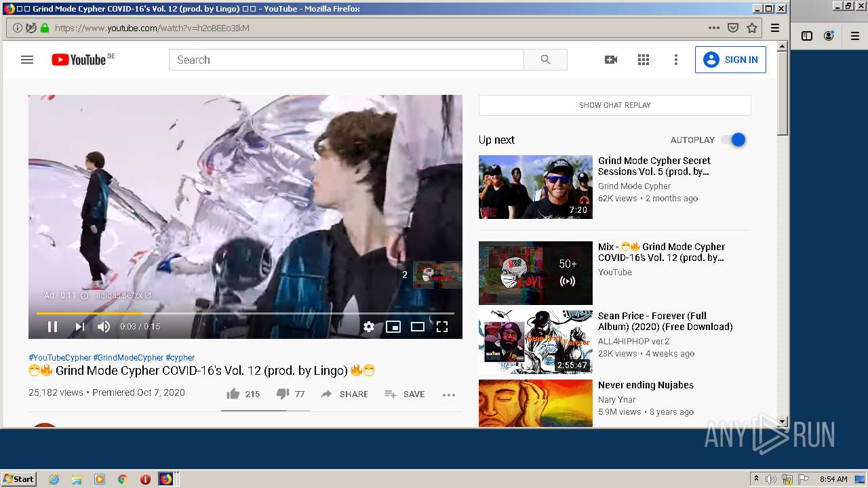Image resolution: width=868 pixels, height=488 pixels.
Task: View site information icon in URL bar
Action: pos(18,28)
